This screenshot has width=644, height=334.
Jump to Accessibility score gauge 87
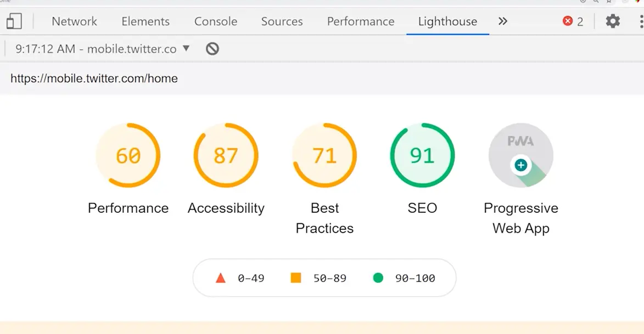(226, 156)
